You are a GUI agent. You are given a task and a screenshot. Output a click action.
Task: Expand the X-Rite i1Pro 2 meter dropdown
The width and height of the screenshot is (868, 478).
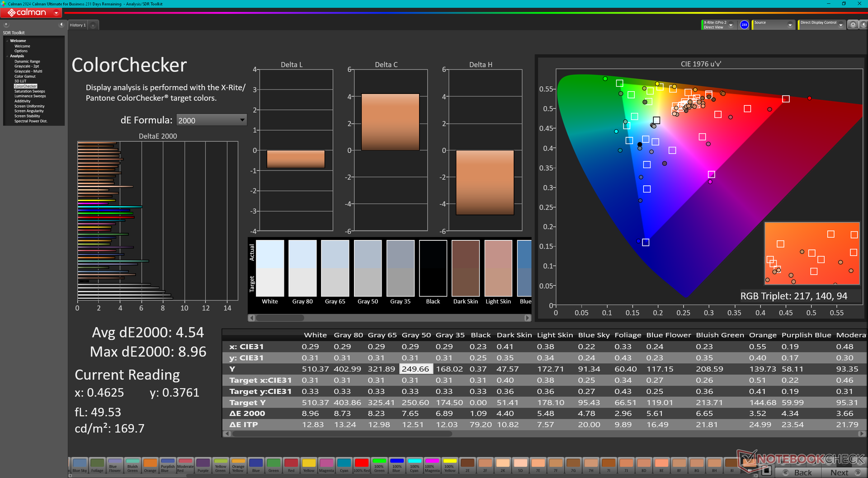pos(731,25)
